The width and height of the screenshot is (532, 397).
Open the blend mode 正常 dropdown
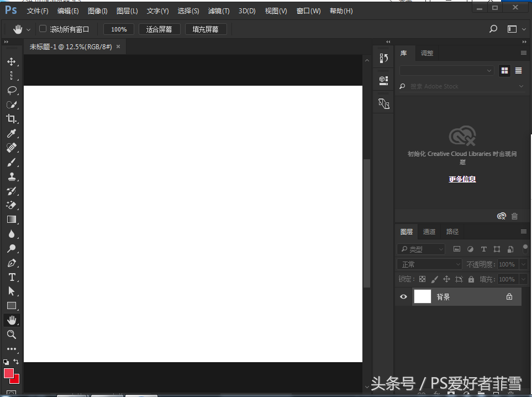coord(430,264)
